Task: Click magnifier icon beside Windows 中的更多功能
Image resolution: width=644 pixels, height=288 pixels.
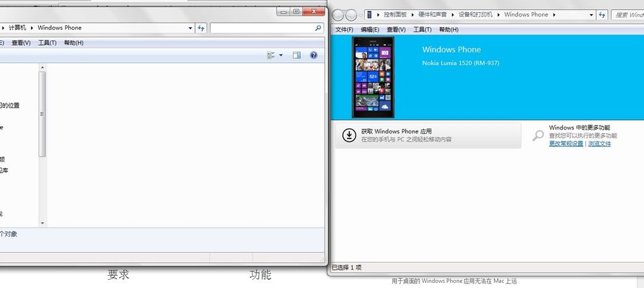Action: click(x=538, y=135)
